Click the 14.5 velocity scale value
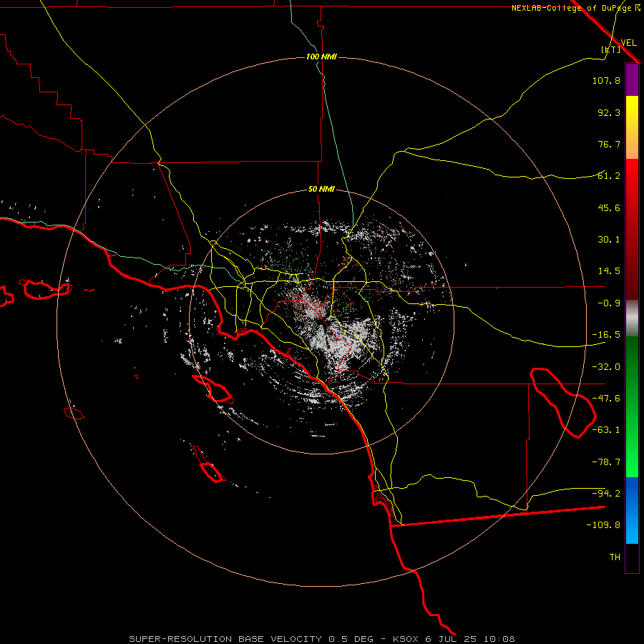Viewport: 644px width, 644px height. click(609, 271)
